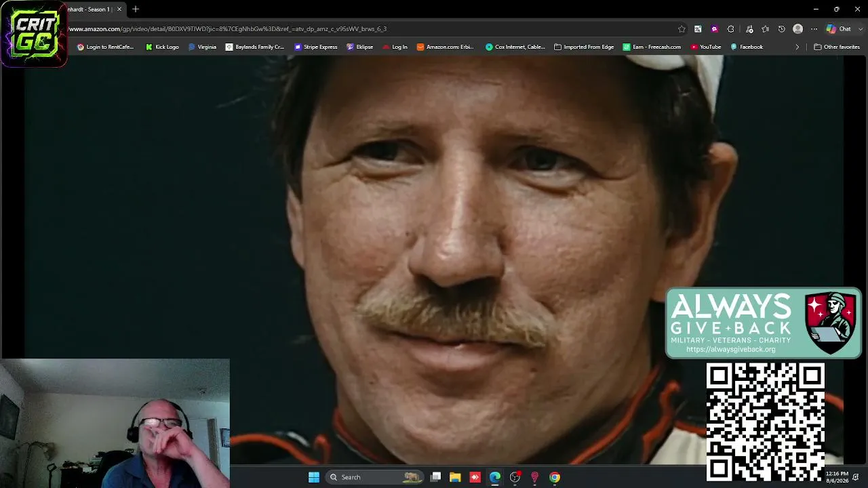
Task: Open the Login to RentCafe bookmark
Action: pyautogui.click(x=105, y=47)
